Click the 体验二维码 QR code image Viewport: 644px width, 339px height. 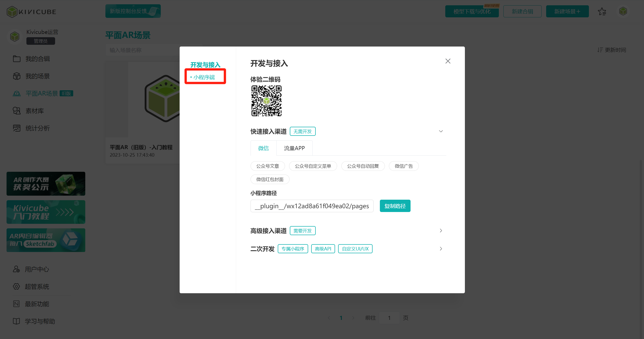click(266, 101)
